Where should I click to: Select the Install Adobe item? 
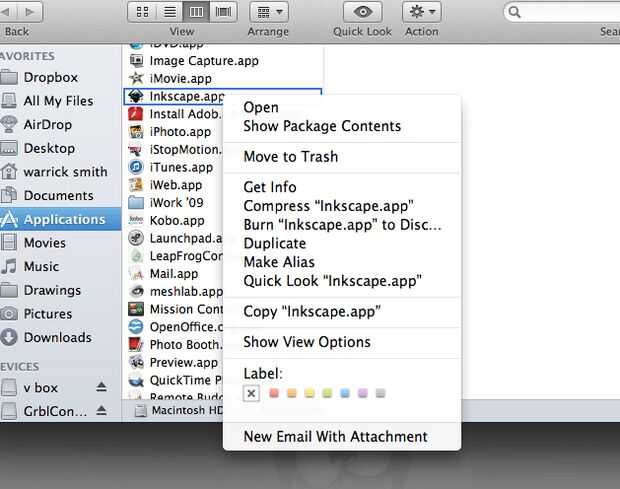click(175, 114)
